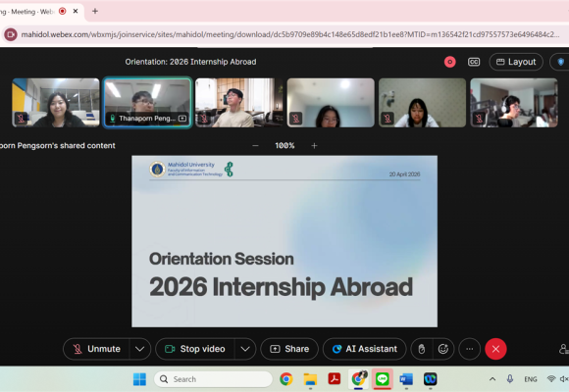Open the Windows Start menu
Image resolution: width=569 pixels, height=392 pixels.
[x=139, y=379]
